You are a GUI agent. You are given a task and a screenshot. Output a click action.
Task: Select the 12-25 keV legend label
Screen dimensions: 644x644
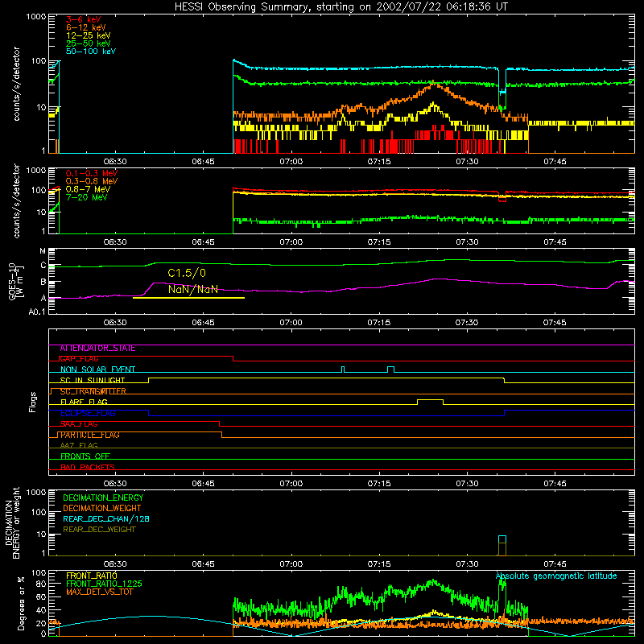89,35
